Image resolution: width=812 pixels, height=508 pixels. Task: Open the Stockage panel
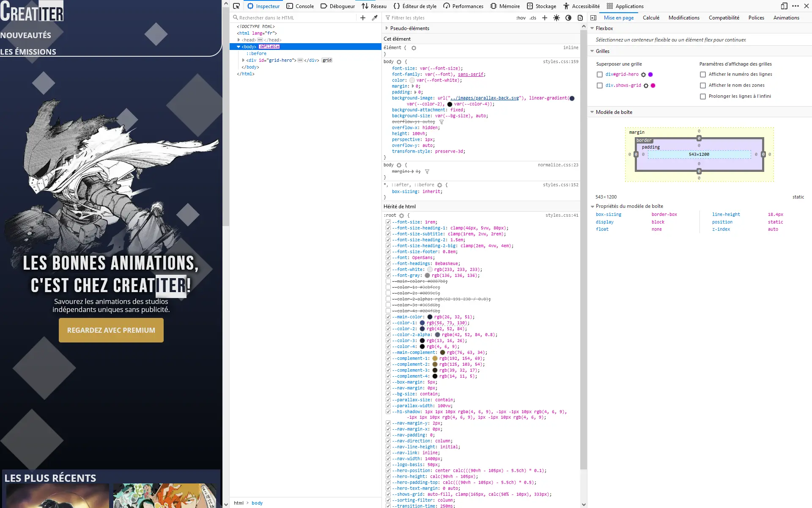click(542, 6)
